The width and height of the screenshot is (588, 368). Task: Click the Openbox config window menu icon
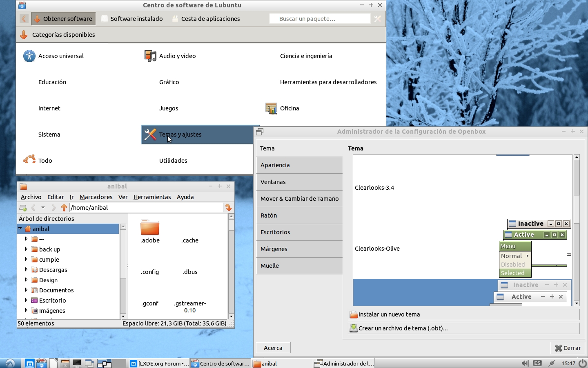point(260,132)
